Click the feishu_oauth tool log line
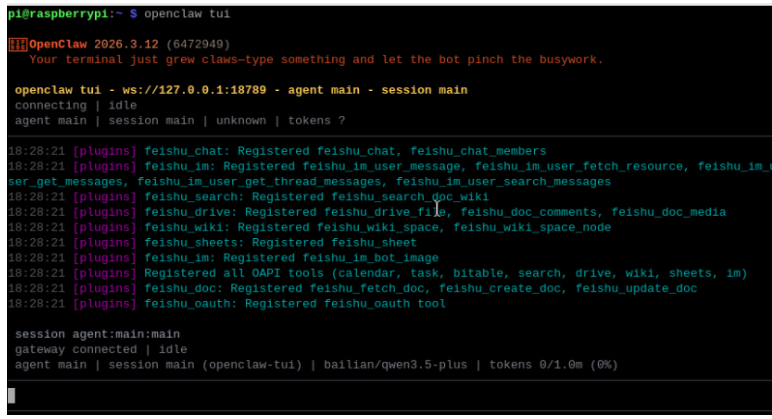The image size is (772, 419). [x=226, y=304]
